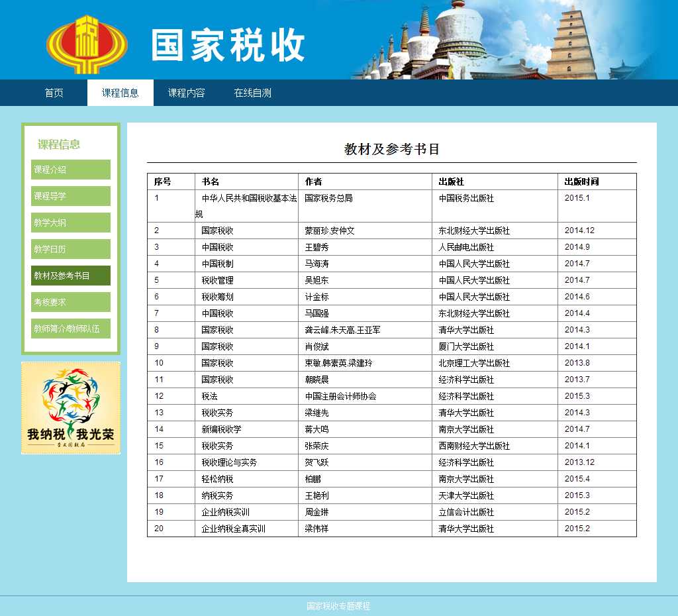This screenshot has height=616, width=678.
Task: Click the tax emblem logo in header
Action: [x=87, y=44]
